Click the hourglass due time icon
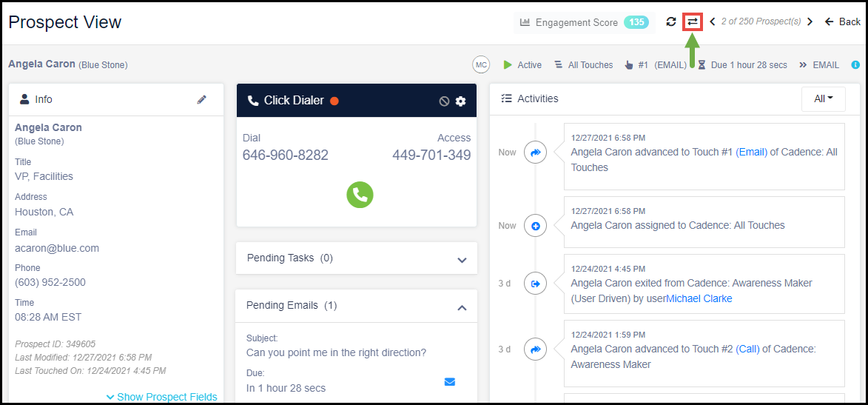 click(x=702, y=65)
